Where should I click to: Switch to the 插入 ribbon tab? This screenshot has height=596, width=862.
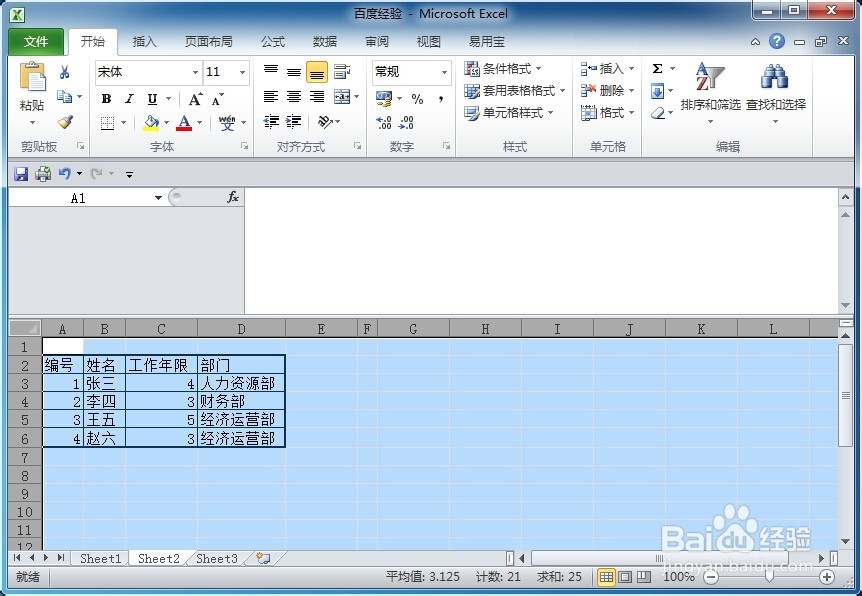click(145, 42)
